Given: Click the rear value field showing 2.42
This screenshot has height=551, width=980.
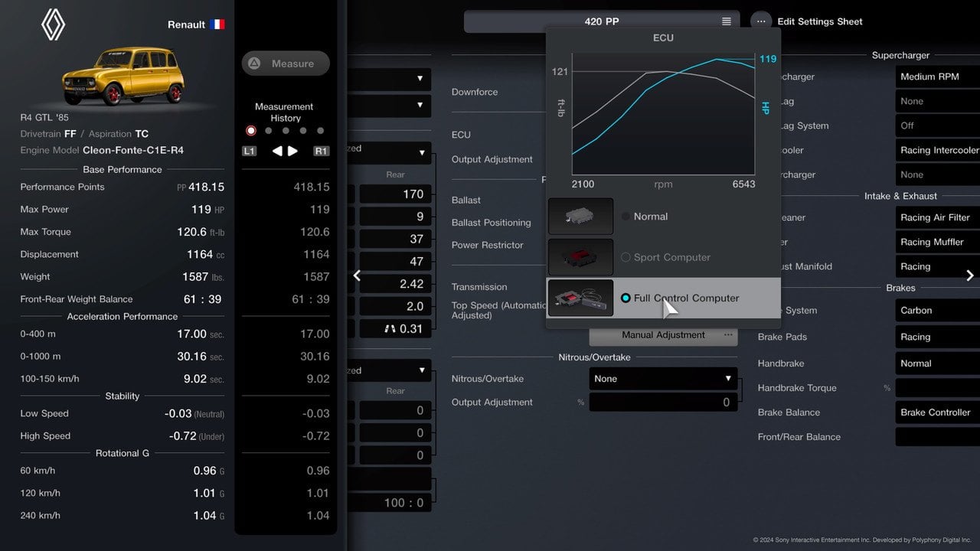Looking at the screenshot, I should tap(395, 284).
